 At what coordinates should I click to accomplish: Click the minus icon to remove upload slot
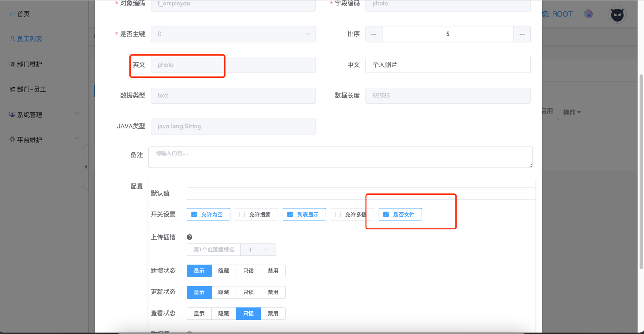[266, 250]
